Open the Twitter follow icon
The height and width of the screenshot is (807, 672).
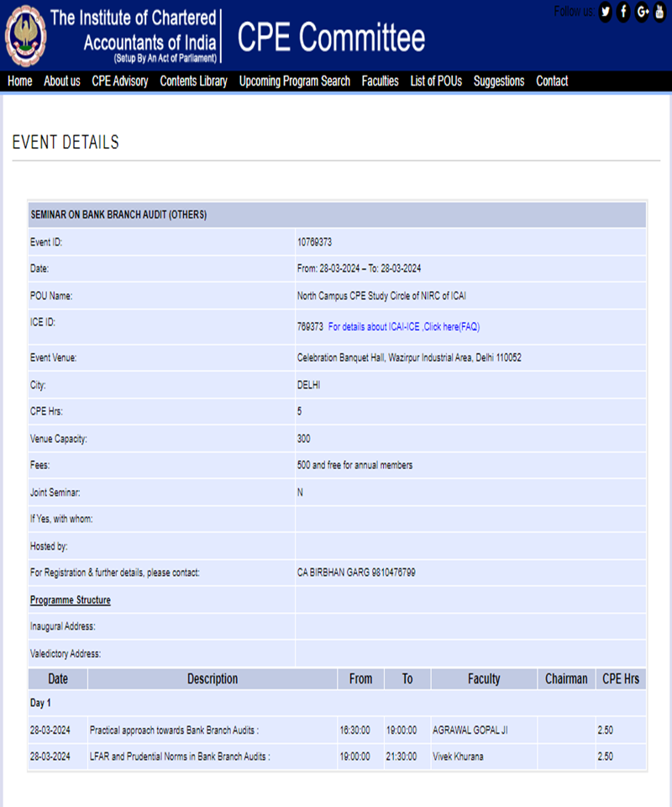(605, 11)
